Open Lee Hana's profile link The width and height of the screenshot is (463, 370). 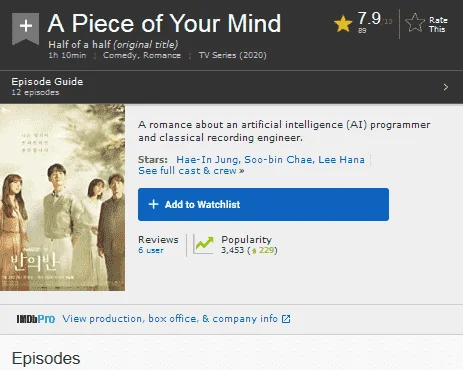pyautogui.click(x=341, y=160)
